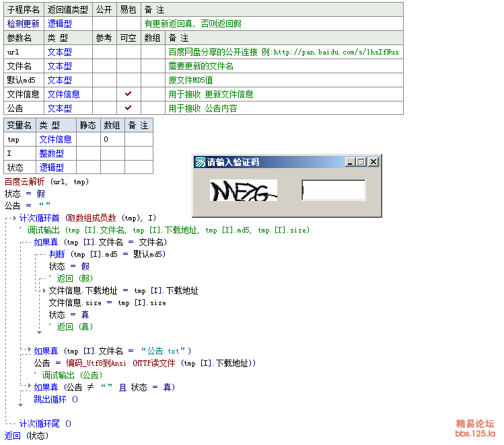Click the captcha dialog's title bar icon
The image size is (504, 445).
(x=200, y=162)
